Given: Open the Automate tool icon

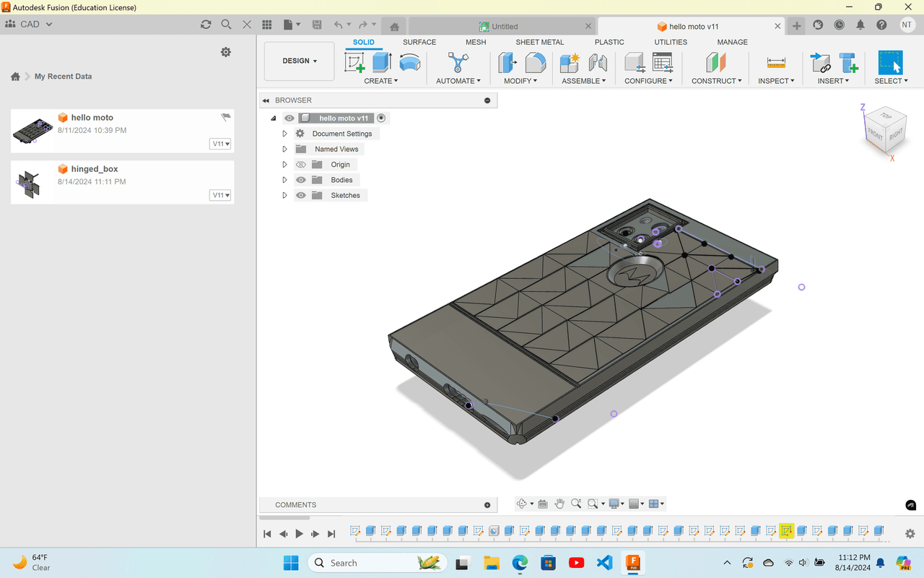Looking at the screenshot, I should coord(458,63).
